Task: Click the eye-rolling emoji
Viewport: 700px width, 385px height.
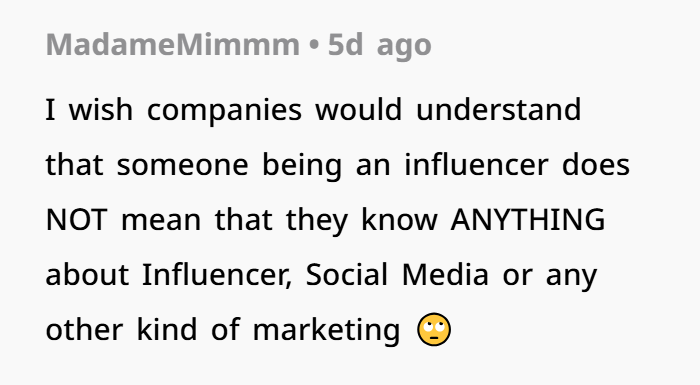Action: (x=434, y=330)
